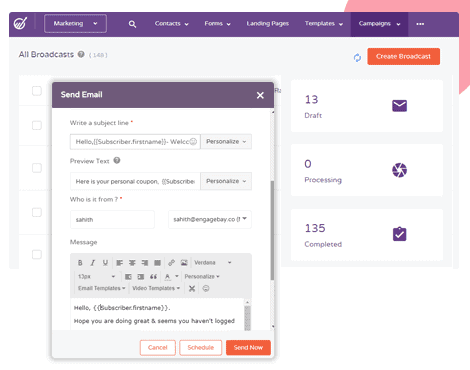The width and height of the screenshot is (470, 370).
Task: Insert an image in message
Action: click(x=184, y=263)
